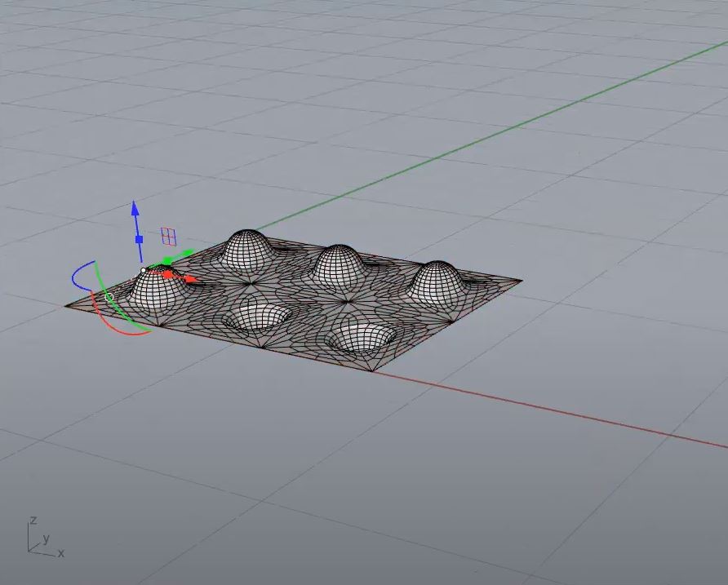Click the world XYZ axes icon
Viewport: 728px width, 585px height.
[x=45, y=536]
